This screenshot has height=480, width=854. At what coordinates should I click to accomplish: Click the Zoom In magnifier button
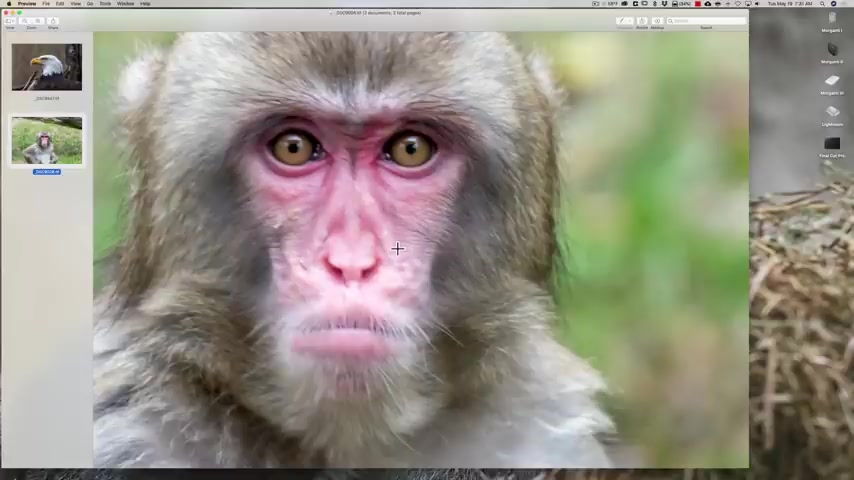coord(38,21)
